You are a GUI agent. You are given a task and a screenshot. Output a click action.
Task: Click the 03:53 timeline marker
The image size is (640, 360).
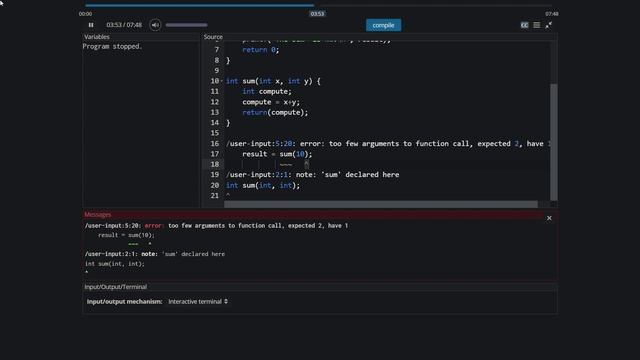[317, 13]
